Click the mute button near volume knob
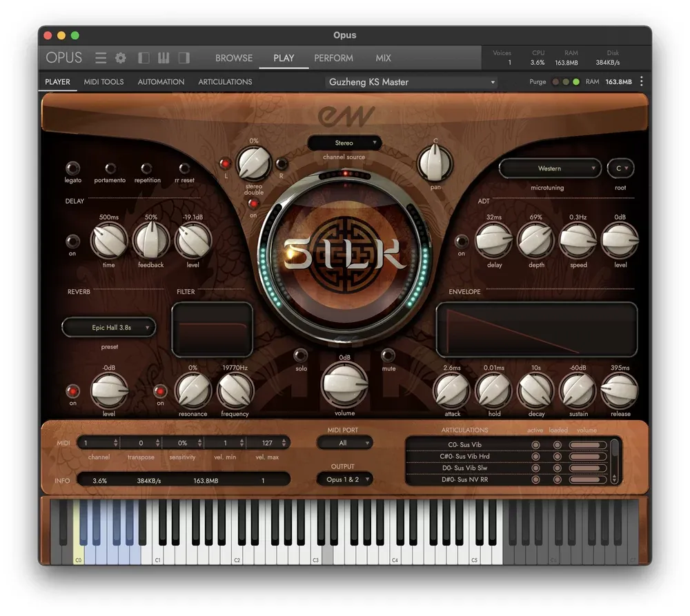This screenshot has width=690, height=616. (x=388, y=355)
